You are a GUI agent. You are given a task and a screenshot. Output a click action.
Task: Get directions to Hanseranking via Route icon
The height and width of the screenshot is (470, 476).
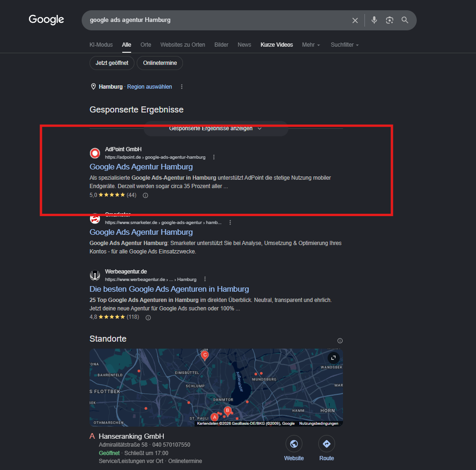pos(327,444)
